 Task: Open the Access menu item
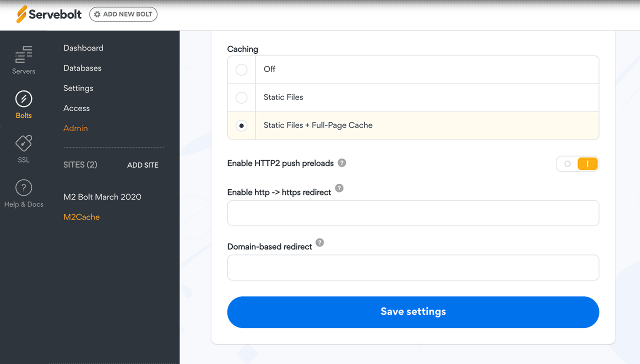[76, 108]
